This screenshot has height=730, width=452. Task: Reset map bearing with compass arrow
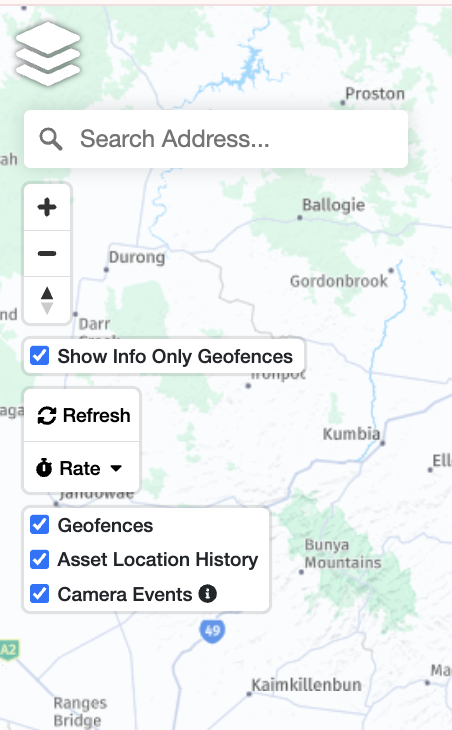tap(47, 300)
